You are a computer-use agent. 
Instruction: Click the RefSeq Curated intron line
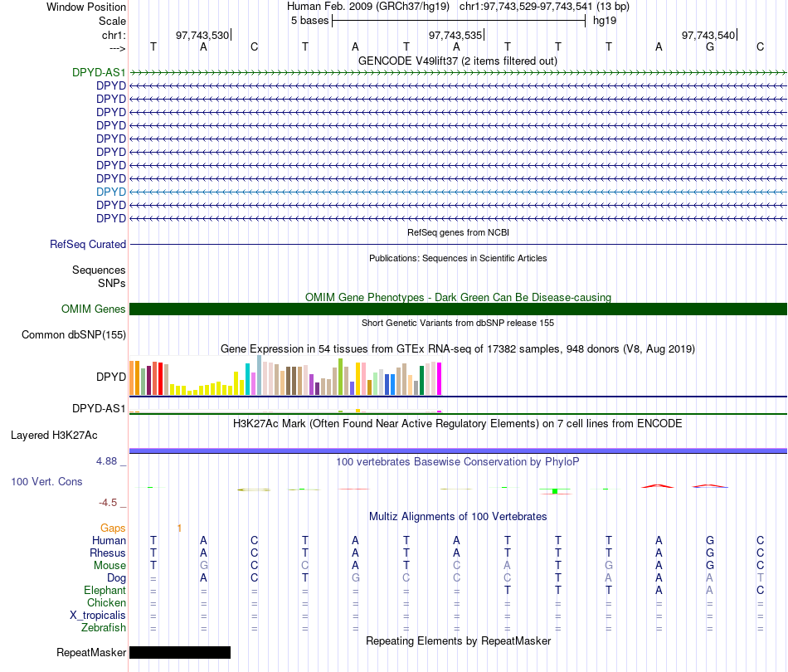click(x=458, y=244)
